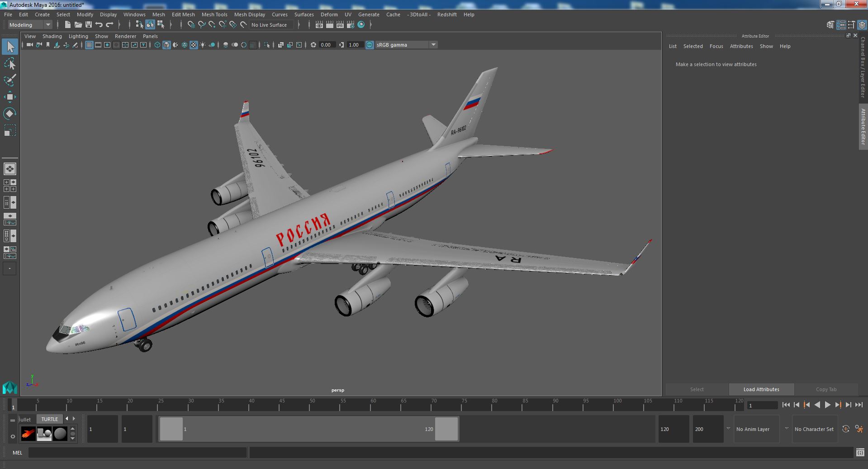Toggle auto keyframe button
868x469 pixels.
pyautogui.click(x=845, y=429)
